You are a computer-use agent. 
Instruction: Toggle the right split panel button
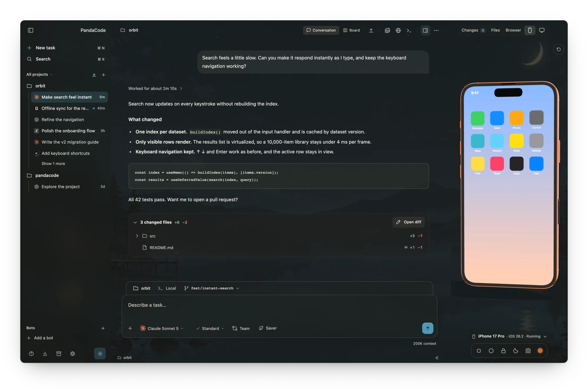click(x=425, y=30)
